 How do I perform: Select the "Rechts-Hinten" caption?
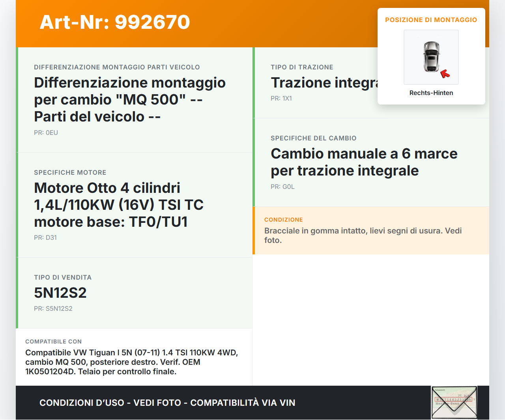431,93
